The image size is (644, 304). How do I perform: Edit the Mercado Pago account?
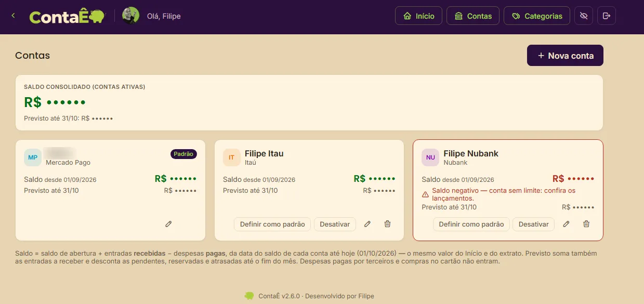tap(168, 224)
